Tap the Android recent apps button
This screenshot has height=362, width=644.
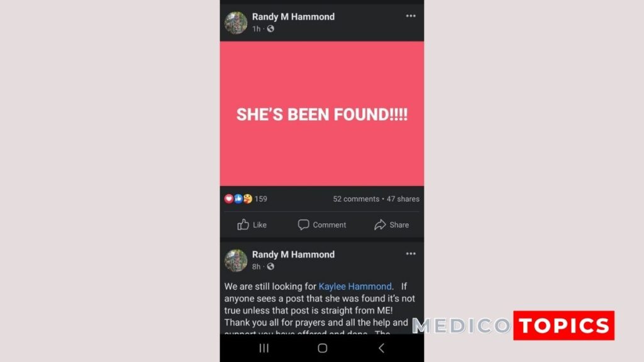click(x=264, y=348)
